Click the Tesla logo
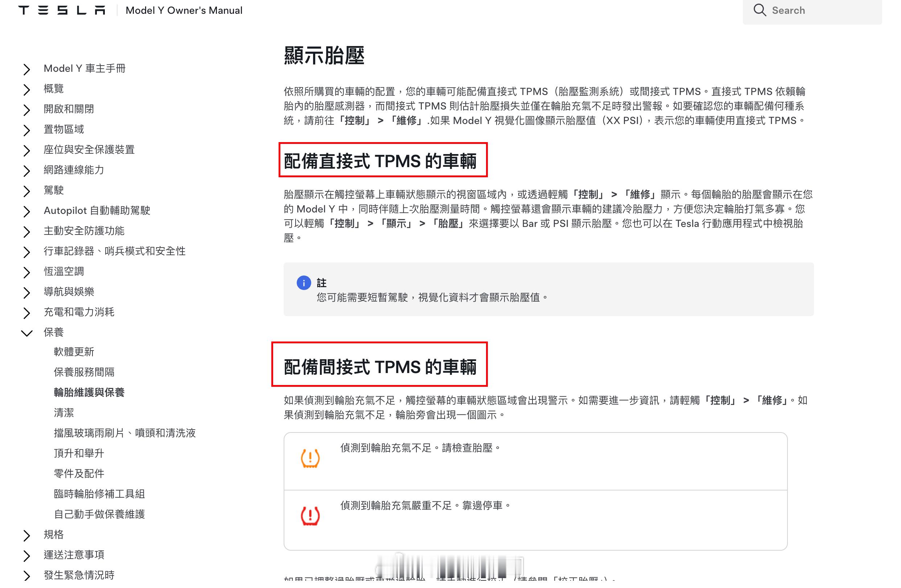Image resolution: width=901 pixels, height=588 pixels. (x=62, y=10)
